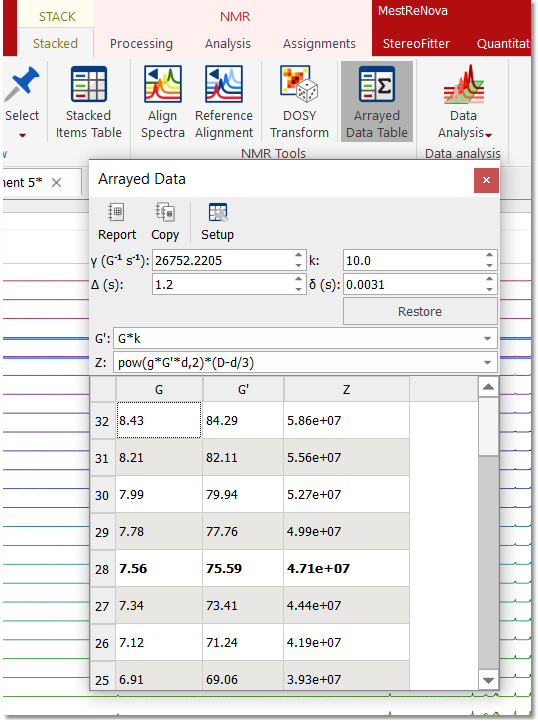
Task: Open the Stacked Items Table
Action: pos(88,102)
